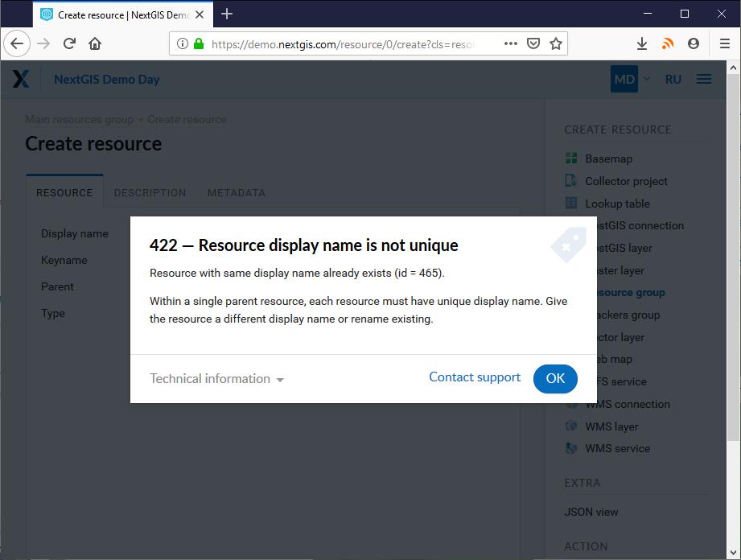Open the Firefox hamburger menu
The height and width of the screenshot is (560, 741).
pos(724,43)
